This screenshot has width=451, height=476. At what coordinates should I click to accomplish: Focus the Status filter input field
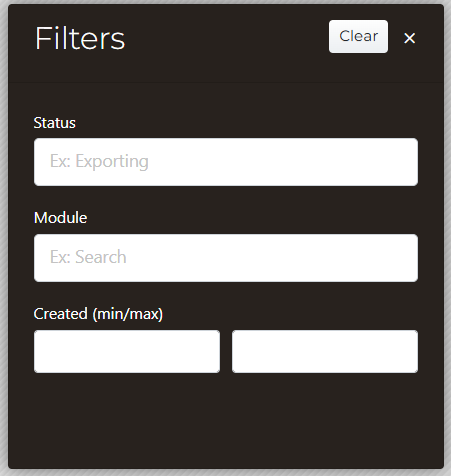click(x=226, y=162)
